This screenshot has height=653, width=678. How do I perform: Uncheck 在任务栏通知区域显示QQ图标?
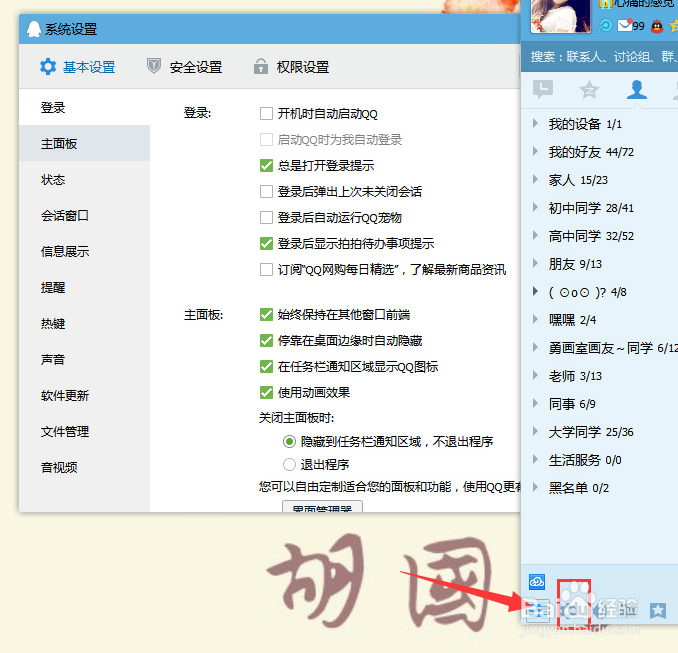pyautogui.click(x=266, y=367)
